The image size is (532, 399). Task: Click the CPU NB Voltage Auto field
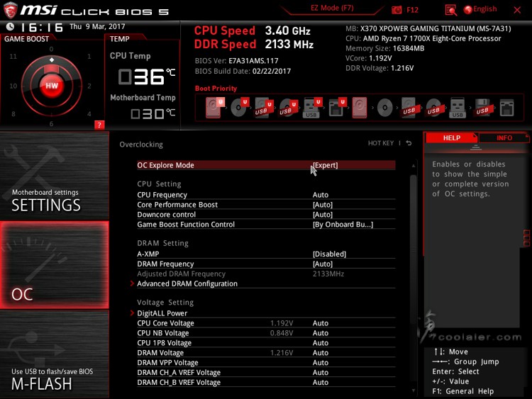click(321, 333)
